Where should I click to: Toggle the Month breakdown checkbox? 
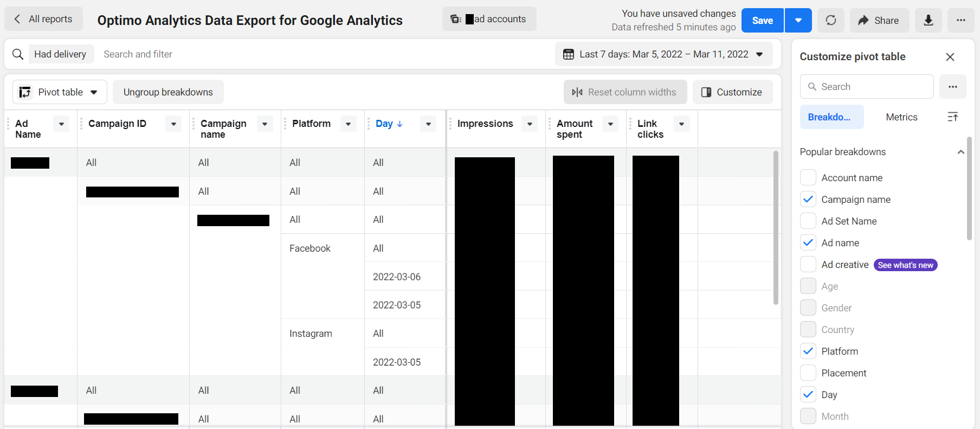[x=808, y=417]
